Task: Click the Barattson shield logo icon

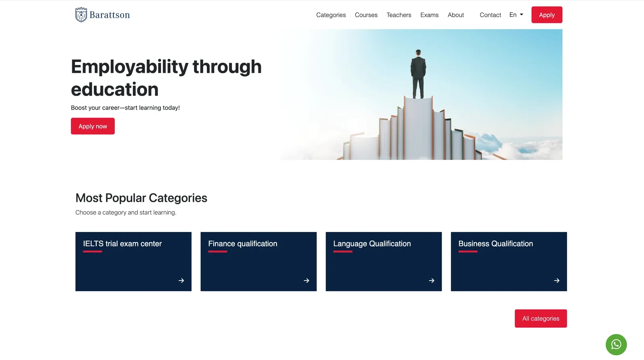Action: pyautogui.click(x=81, y=15)
